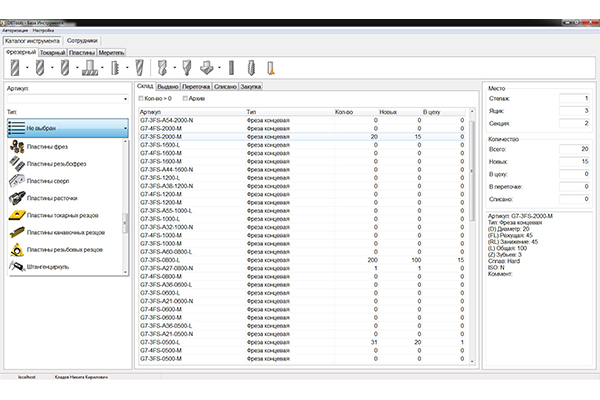Screen dimensions: 600x400
Task: Open the Пластины tool tab
Action: (x=82, y=53)
